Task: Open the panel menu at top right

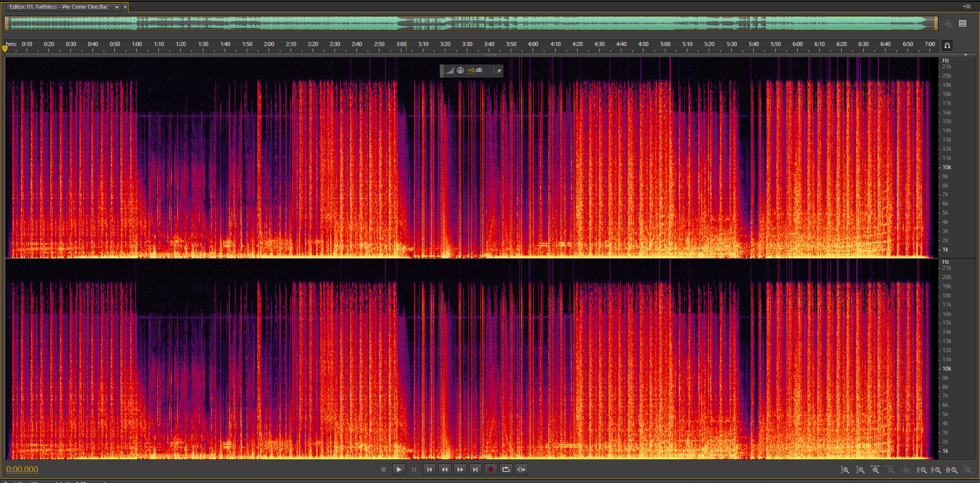Action: click(x=966, y=7)
